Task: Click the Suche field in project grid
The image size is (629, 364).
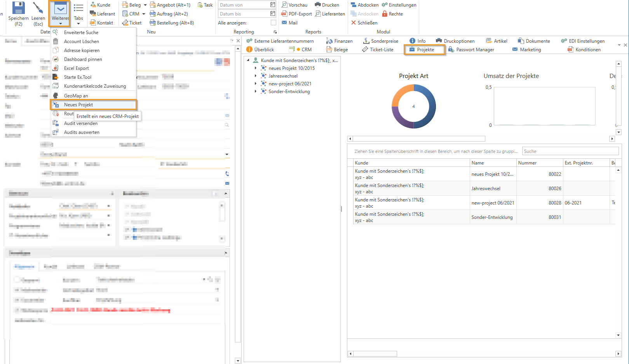Action: (x=570, y=151)
